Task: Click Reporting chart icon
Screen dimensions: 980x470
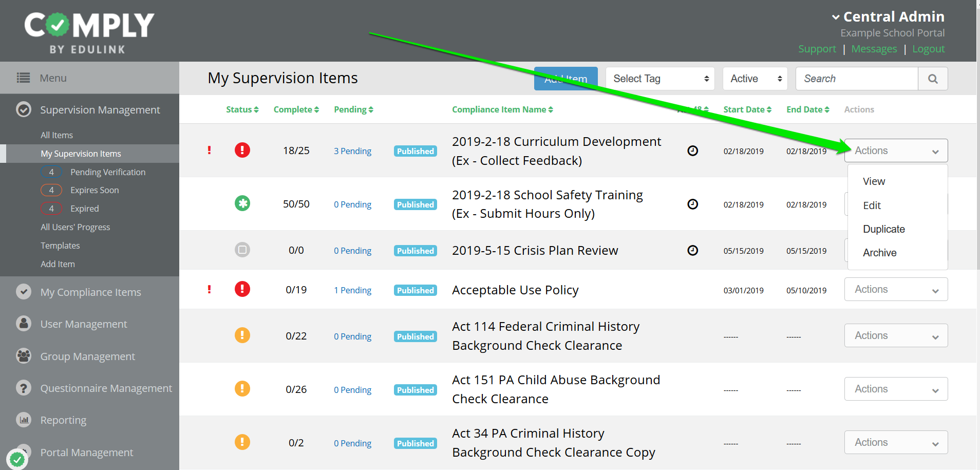Action: click(x=24, y=420)
